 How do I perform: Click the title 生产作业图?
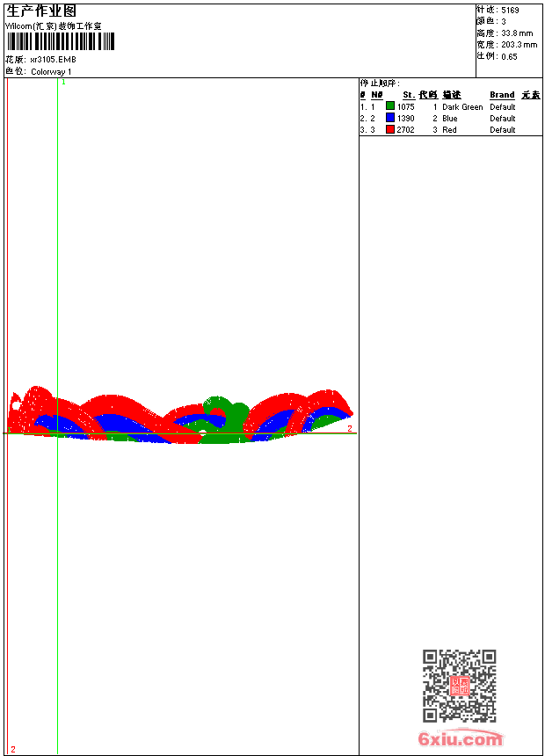click(x=41, y=11)
